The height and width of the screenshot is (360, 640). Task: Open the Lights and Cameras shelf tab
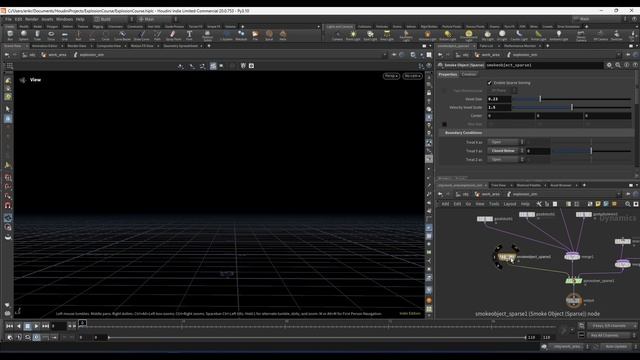340,27
